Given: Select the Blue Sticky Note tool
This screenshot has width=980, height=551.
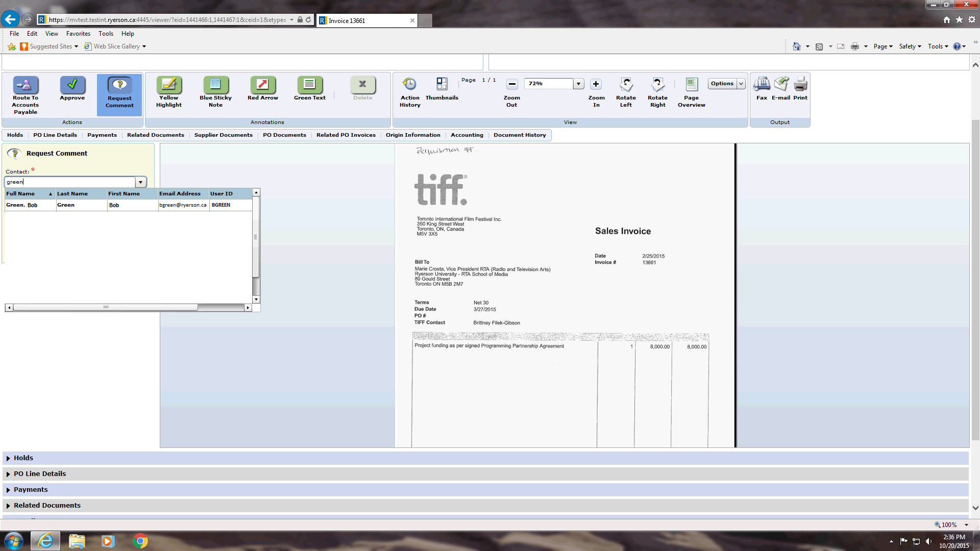Looking at the screenshot, I should 215,85.
